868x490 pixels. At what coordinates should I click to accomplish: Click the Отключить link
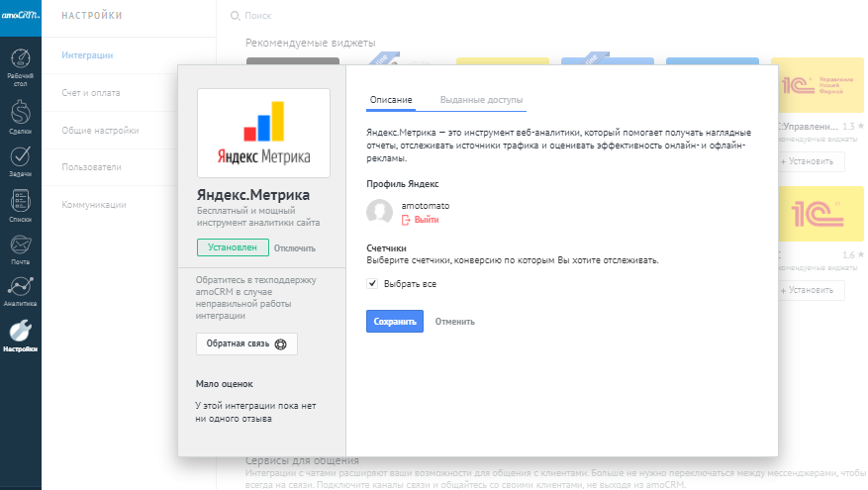pyautogui.click(x=295, y=248)
